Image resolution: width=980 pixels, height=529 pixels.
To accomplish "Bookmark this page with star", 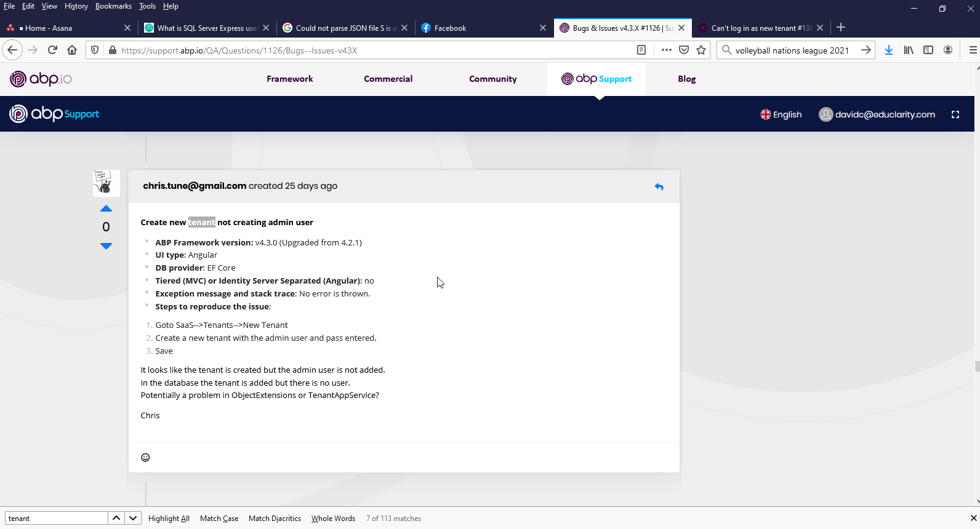I will click(x=701, y=50).
